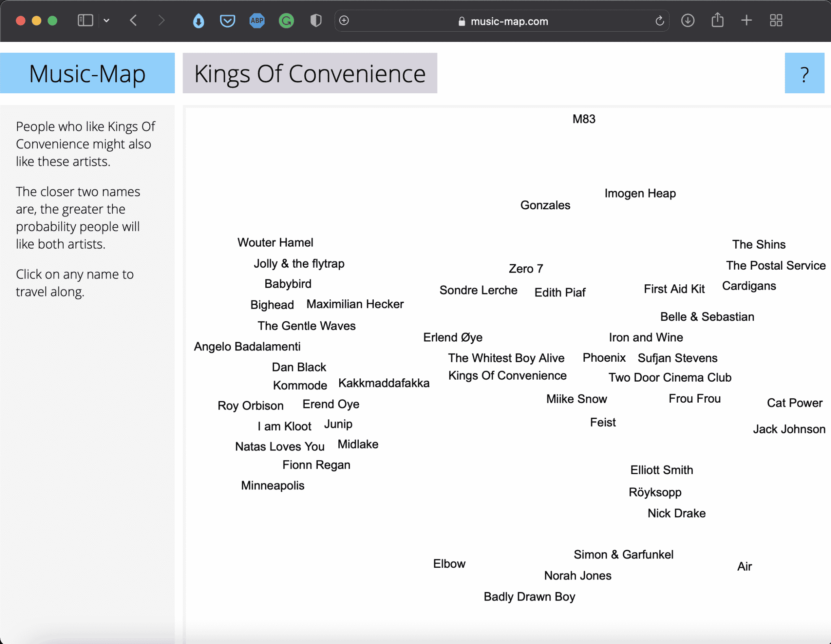Open a new tab
The image size is (831, 644).
(747, 20)
